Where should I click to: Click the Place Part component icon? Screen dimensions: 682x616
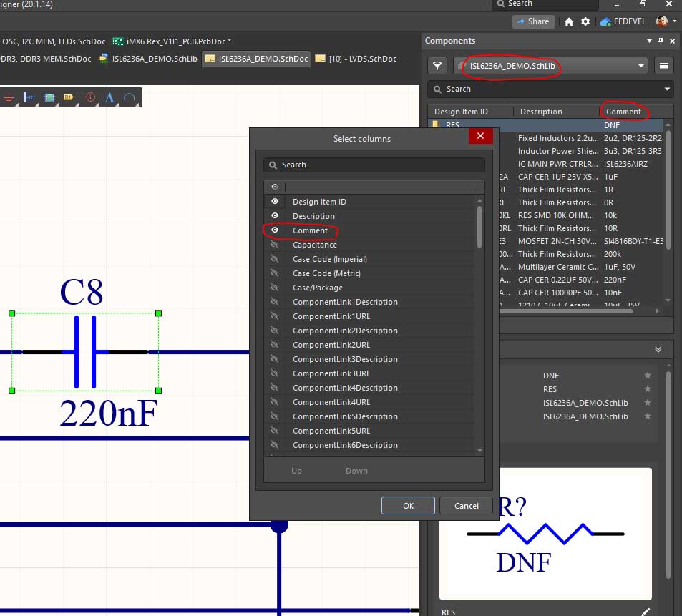pyautogui.click(x=49, y=97)
